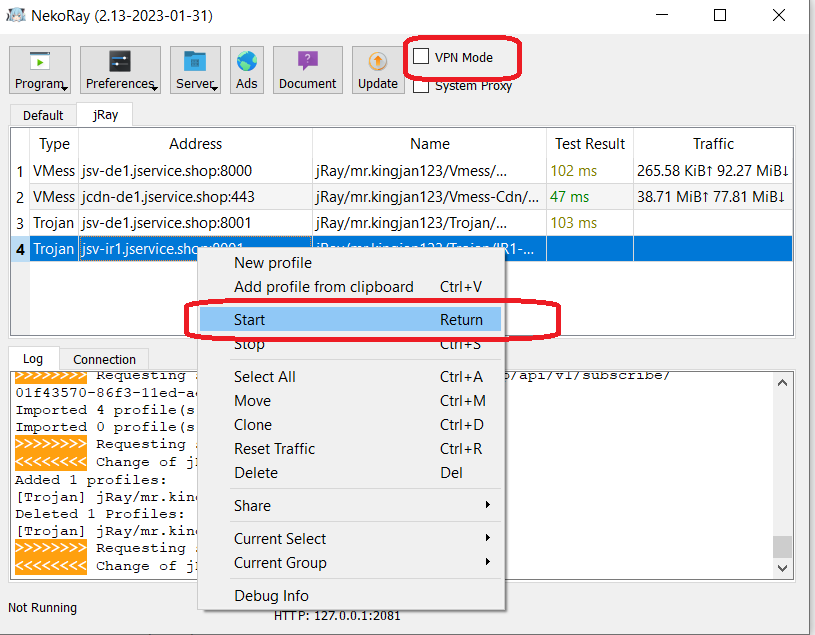Click the Traffic column header
815x635 pixels.
[x=713, y=144]
